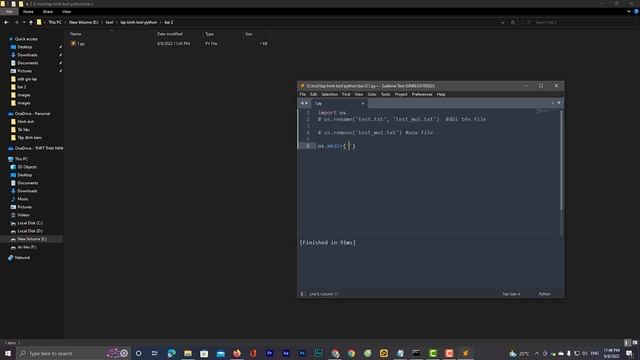Open the Explorer Home ribbon tab
Image resolution: width=640 pixels, height=360 pixels.
pos(28,12)
